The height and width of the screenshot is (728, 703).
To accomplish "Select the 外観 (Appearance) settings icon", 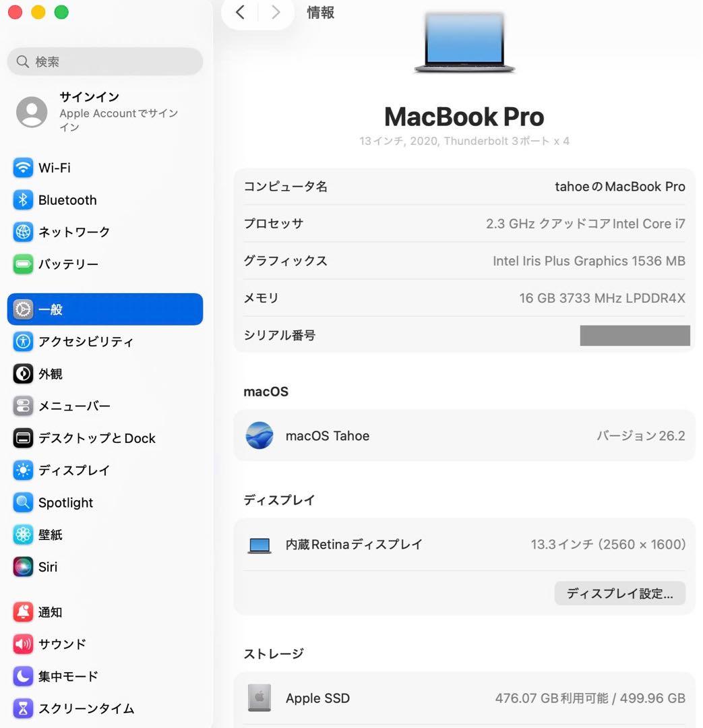I will (x=23, y=373).
